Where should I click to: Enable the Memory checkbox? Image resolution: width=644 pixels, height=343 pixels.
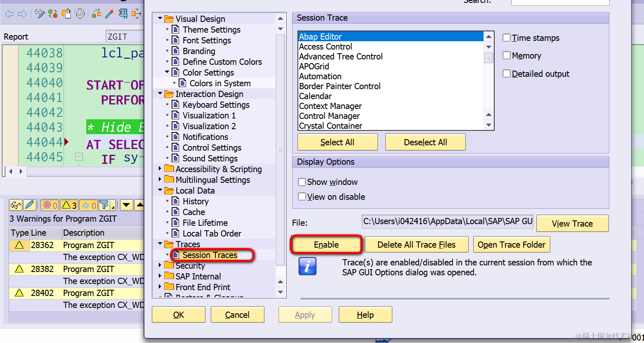coord(507,55)
